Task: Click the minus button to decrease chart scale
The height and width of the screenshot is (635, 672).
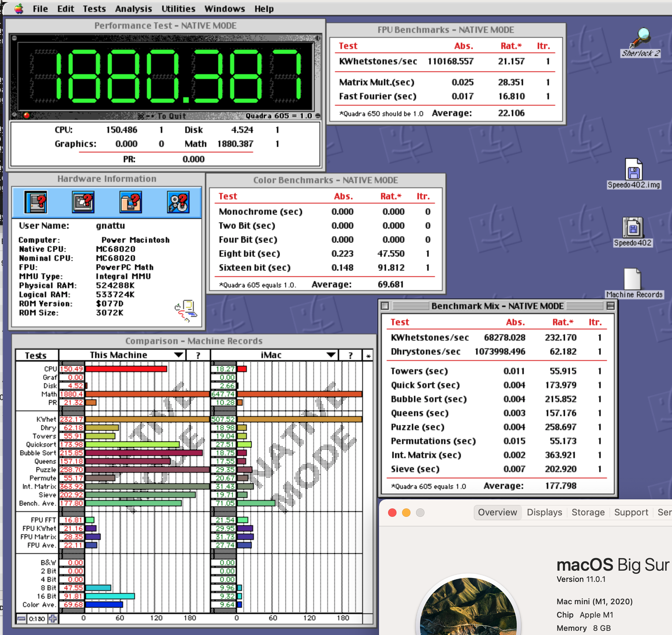Action: coord(21,619)
